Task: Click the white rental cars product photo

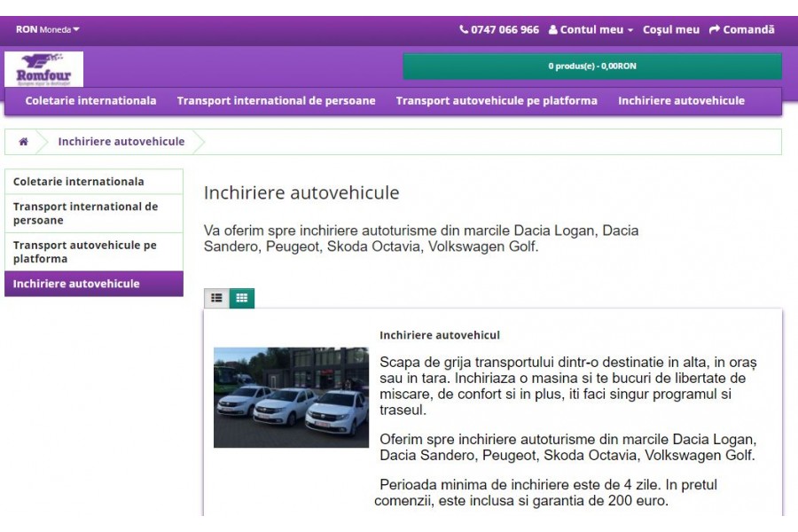Action: [291, 397]
